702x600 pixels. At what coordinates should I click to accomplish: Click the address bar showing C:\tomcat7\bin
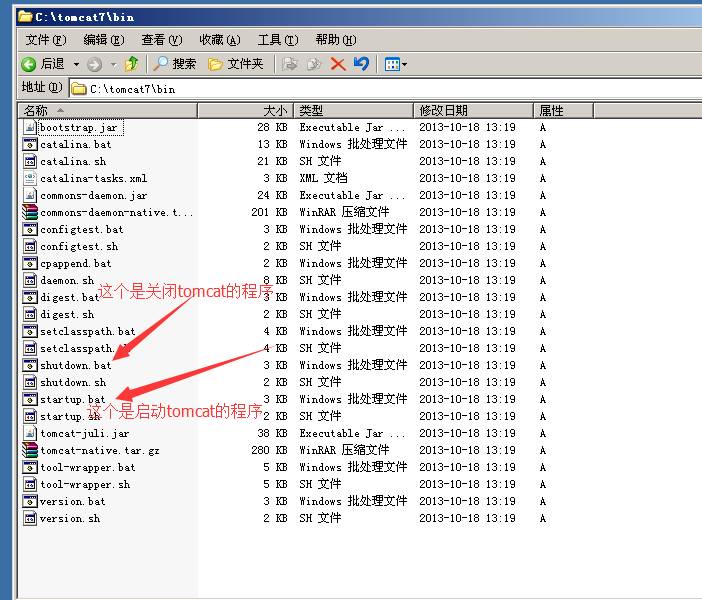pos(385,89)
